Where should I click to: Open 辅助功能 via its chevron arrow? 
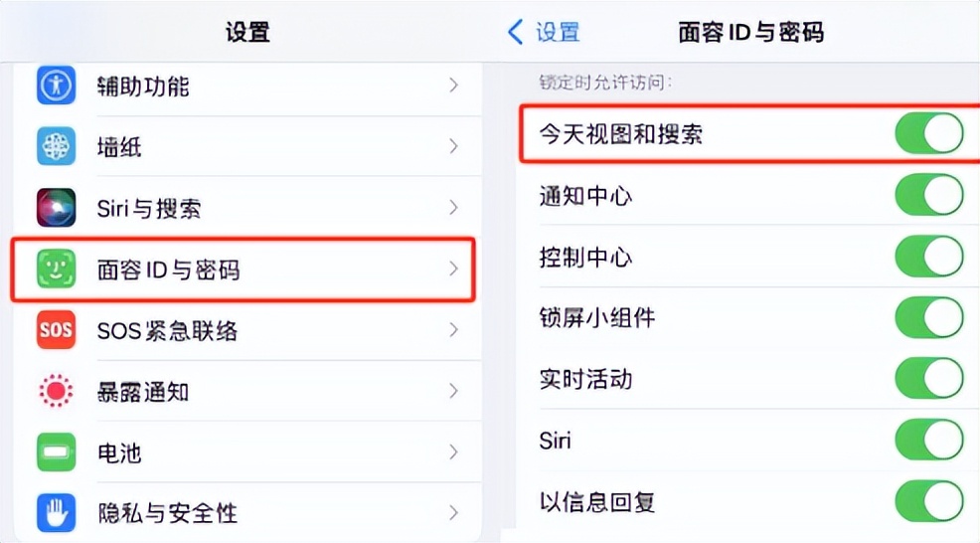(x=453, y=86)
